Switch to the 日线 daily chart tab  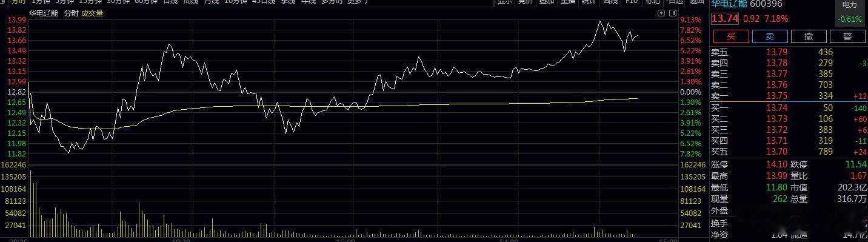pos(170,2)
